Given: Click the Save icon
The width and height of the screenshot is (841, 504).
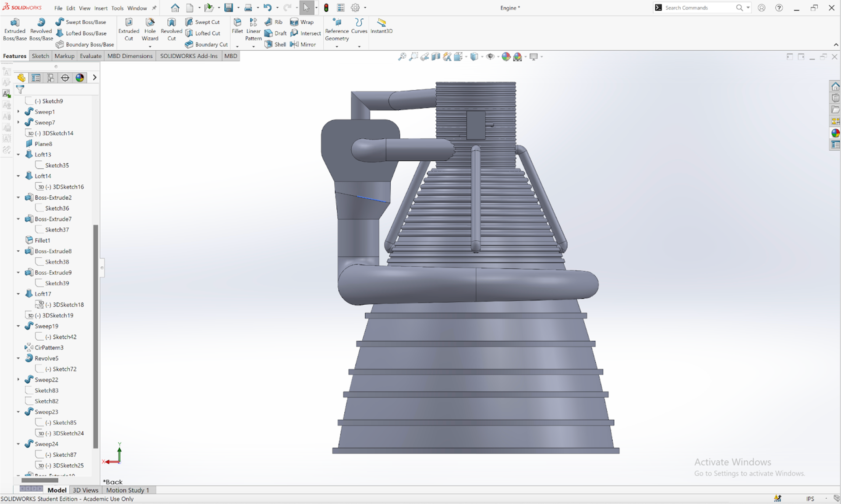Looking at the screenshot, I should coord(229,8).
